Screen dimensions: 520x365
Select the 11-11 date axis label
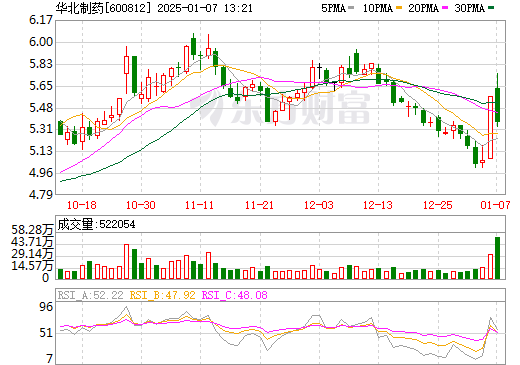(x=199, y=205)
